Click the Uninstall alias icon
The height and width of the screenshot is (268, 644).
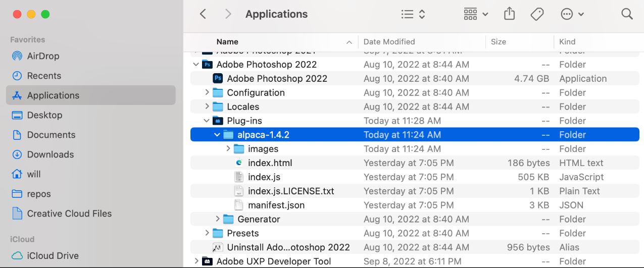218,247
